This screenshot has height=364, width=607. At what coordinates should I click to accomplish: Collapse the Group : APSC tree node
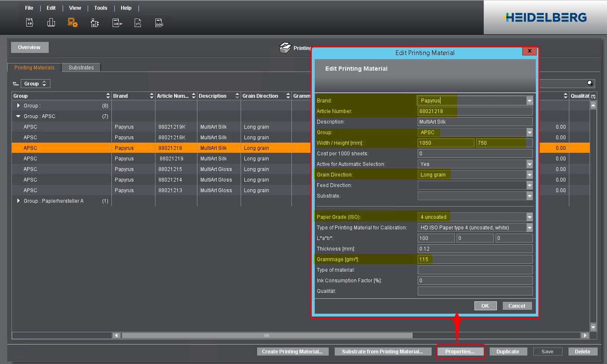coord(18,116)
